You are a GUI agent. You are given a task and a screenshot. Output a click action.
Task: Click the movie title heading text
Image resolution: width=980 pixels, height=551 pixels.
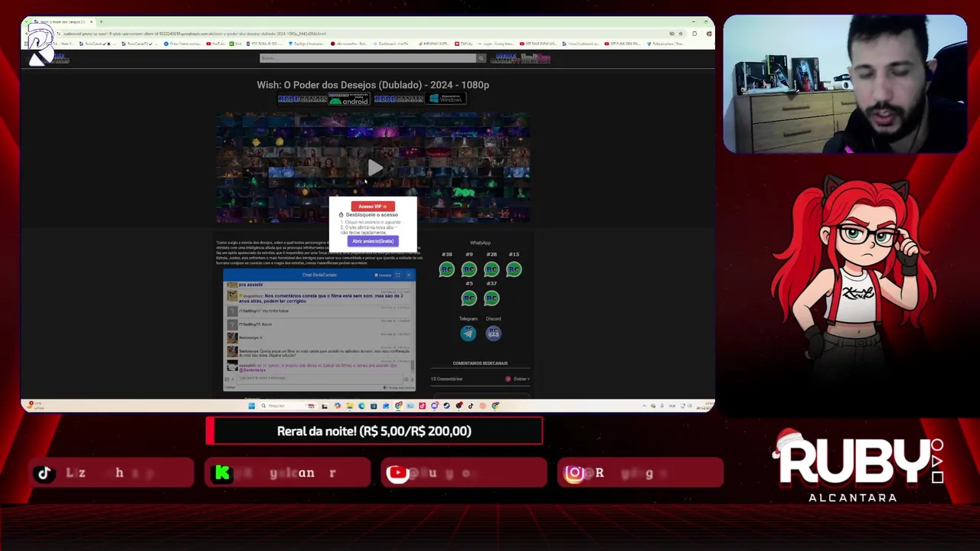pyautogui.click(x=373, y=85)
